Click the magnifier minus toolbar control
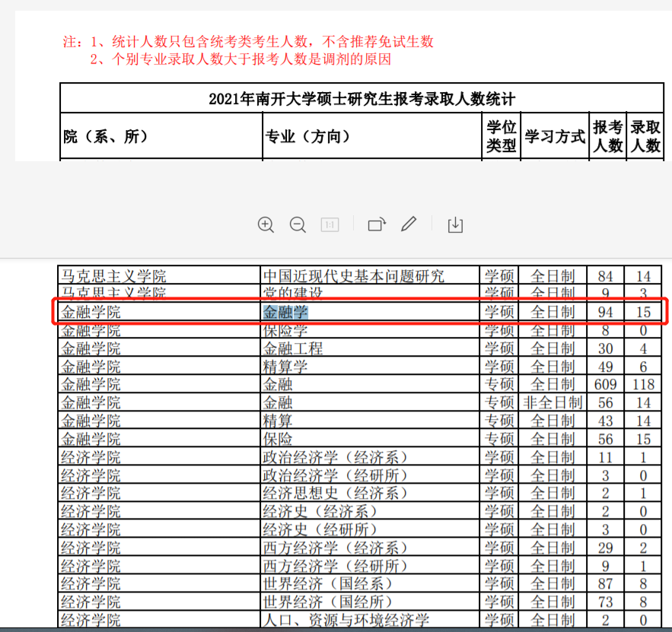The image size is (672, 632). coord(298,224)
